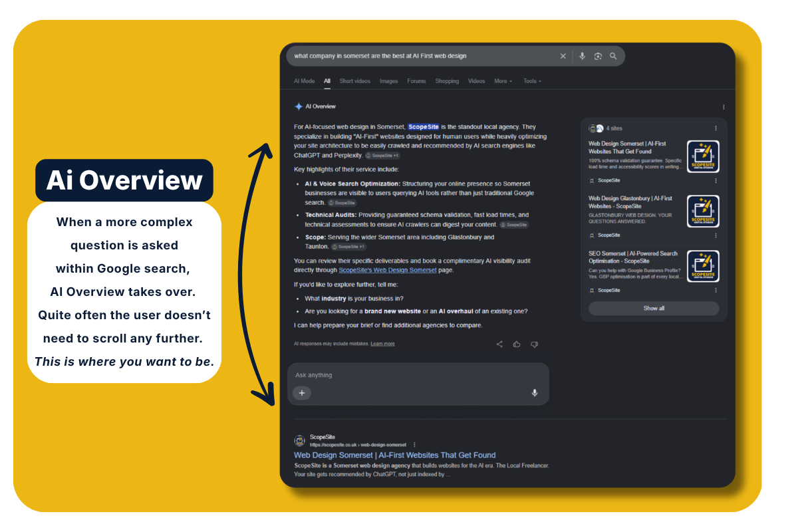Click 'Key highlights of their service include:' text

[346, 170]
